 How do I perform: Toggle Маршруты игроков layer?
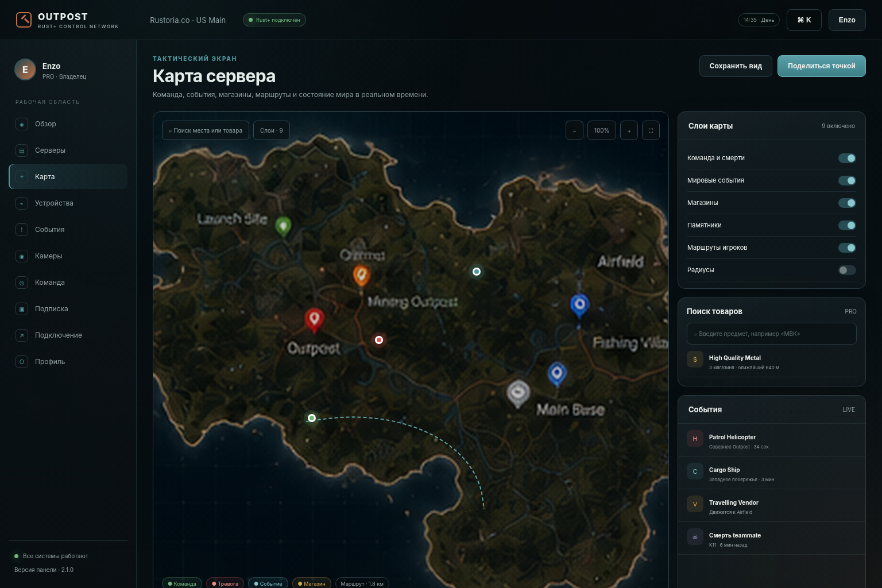(847, 247)
